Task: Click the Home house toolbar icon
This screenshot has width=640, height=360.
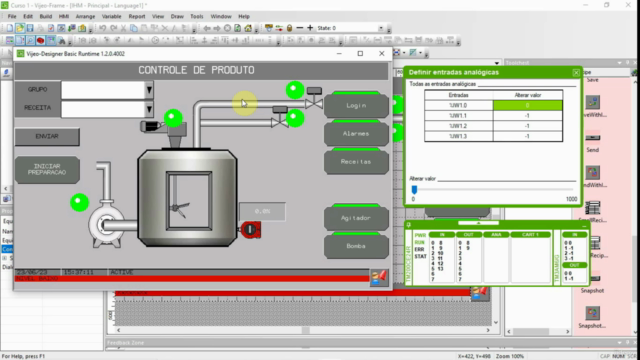Action: pyautogui.click(x=248, y=28)
